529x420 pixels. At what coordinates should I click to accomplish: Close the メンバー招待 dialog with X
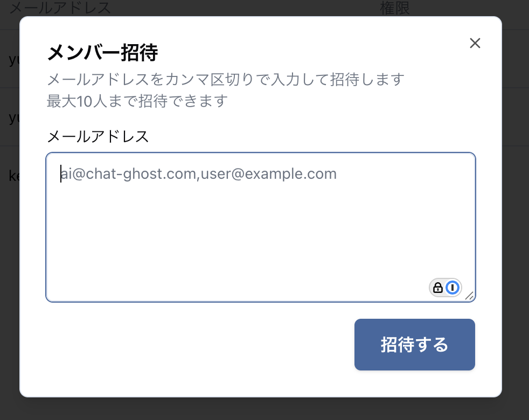[475, 43]
